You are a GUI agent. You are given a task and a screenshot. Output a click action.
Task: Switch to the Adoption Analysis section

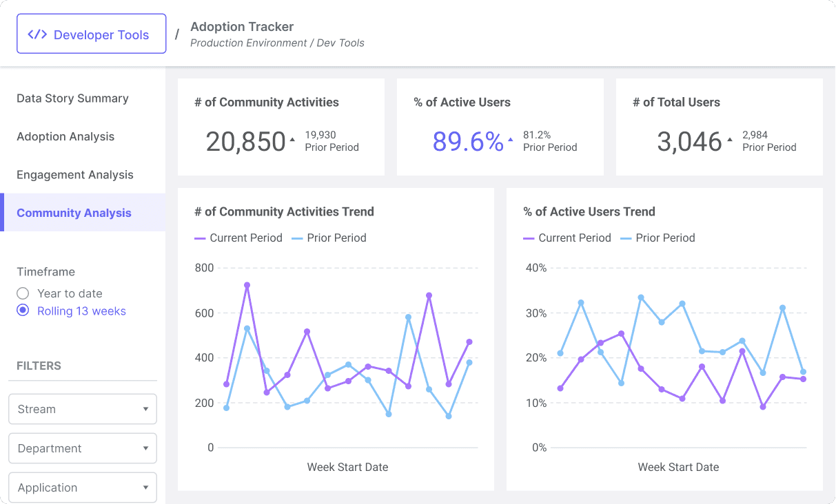click(x=65, y=136)
